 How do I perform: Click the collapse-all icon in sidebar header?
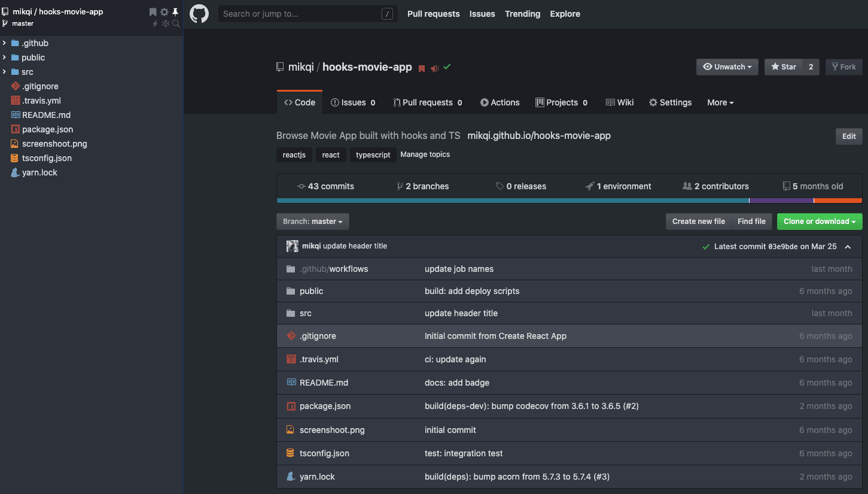click(x=166, y=24)
